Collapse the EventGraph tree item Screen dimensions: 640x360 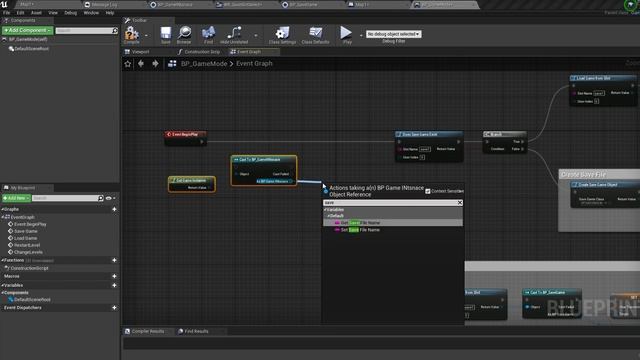[3, 217]
